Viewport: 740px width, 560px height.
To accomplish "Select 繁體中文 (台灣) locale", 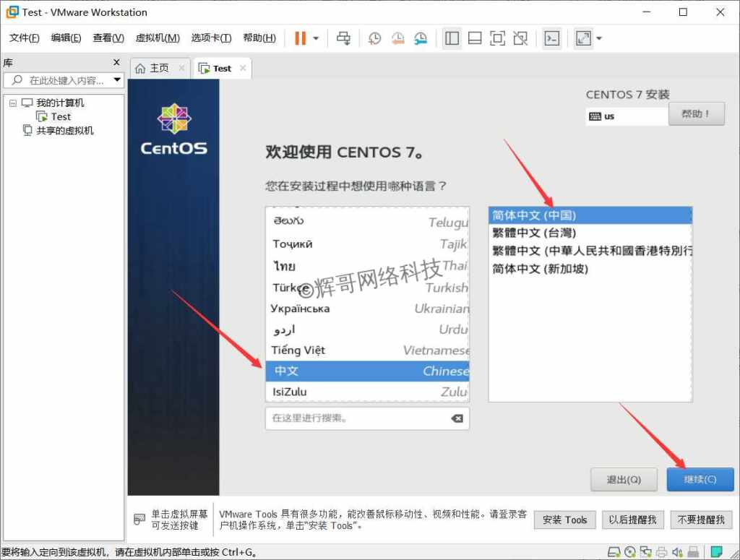I will click(x=590, y=233).
